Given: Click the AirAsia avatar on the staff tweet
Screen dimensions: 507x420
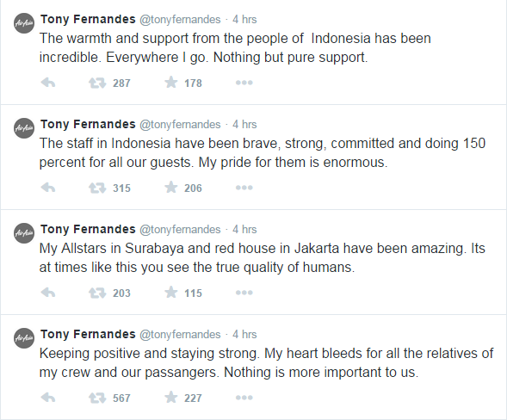Looking at the screenshot, I should [24, 128].
